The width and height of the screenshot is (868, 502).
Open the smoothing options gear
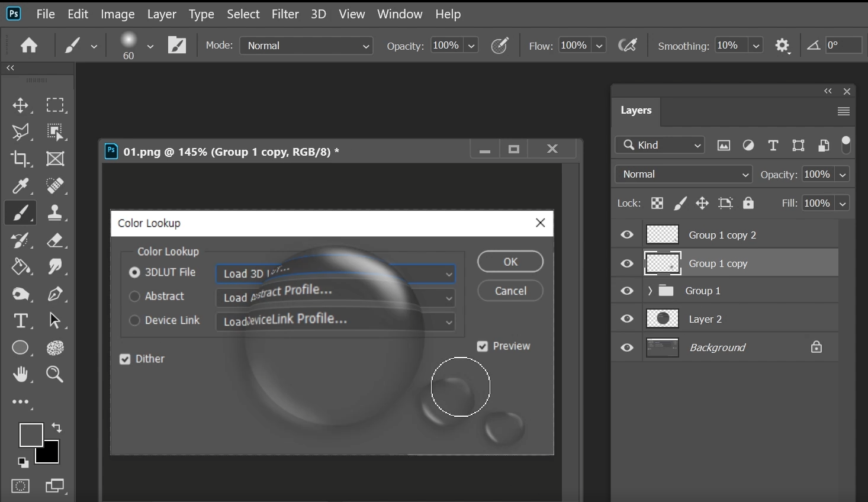click(783, 46)
